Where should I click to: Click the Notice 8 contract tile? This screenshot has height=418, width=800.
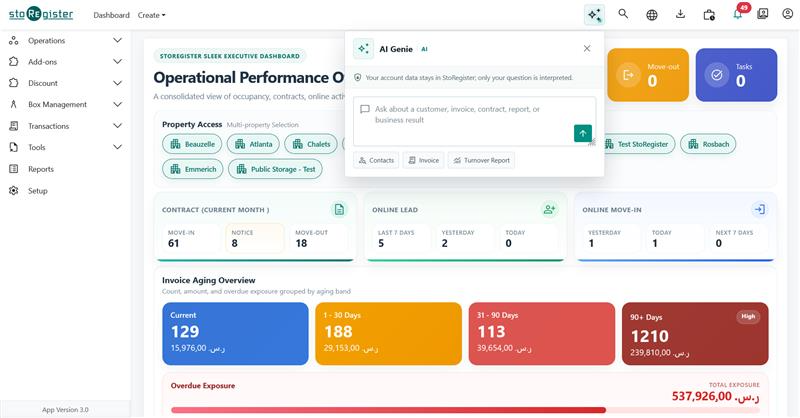[255, 238]
